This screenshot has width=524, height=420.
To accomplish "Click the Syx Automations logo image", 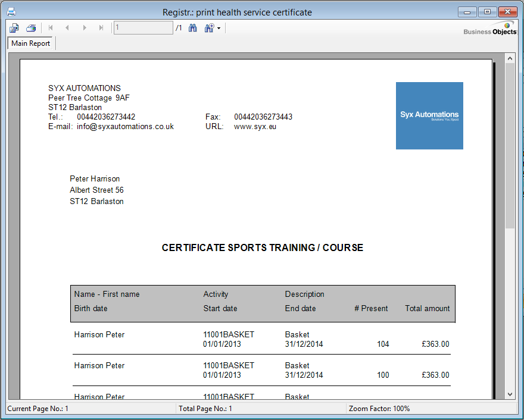I will pos(429,115).
